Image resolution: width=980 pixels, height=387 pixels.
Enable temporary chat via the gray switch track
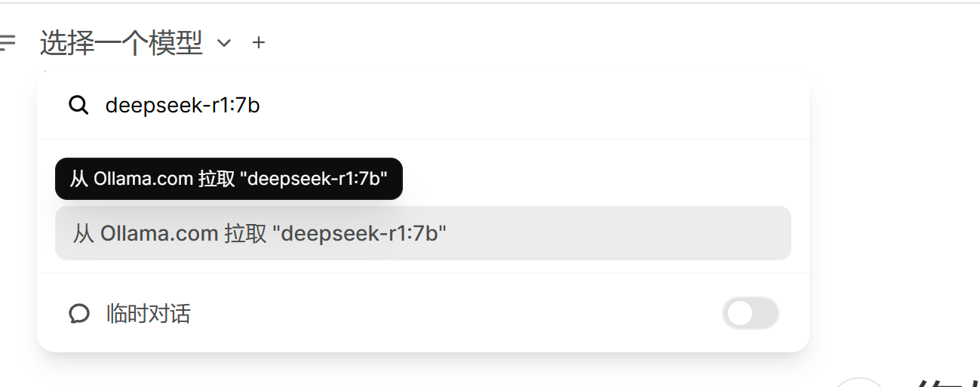(750, 314)
